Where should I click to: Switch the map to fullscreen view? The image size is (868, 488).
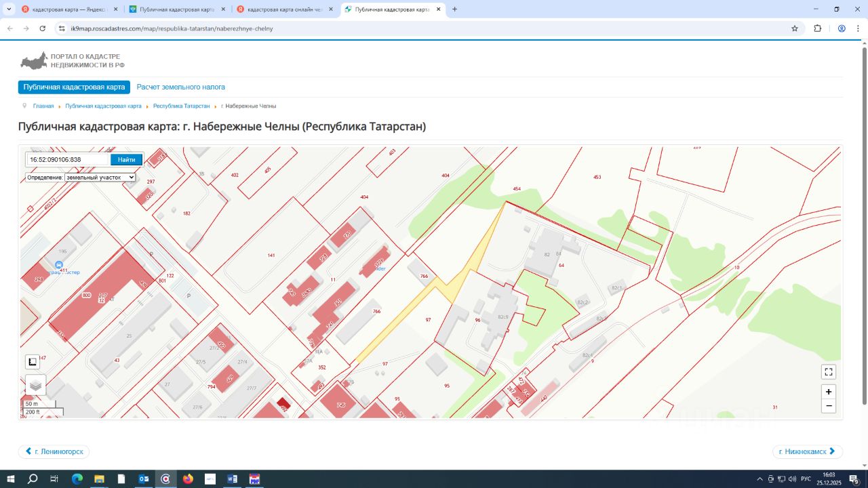pos(828,371)
